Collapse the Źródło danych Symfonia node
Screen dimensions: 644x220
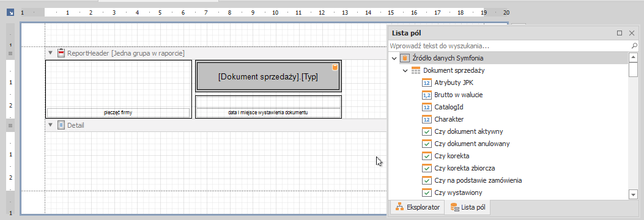[x=394, y=58]
